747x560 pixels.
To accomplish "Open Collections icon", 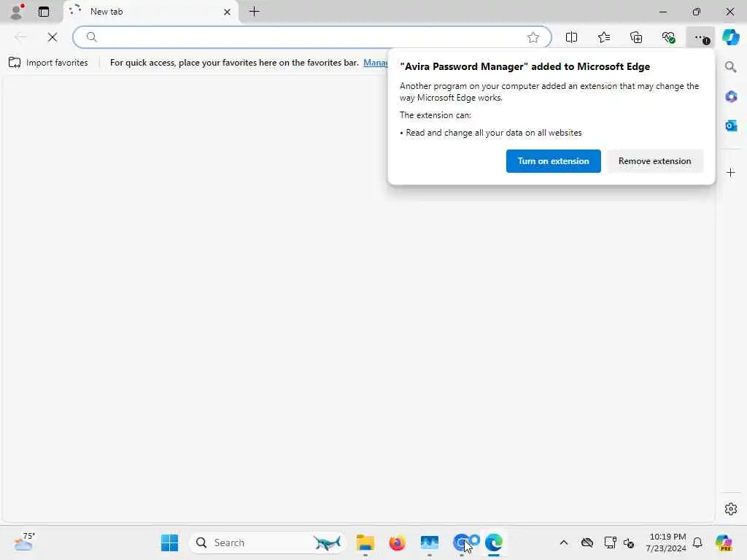I will [636, 37].
